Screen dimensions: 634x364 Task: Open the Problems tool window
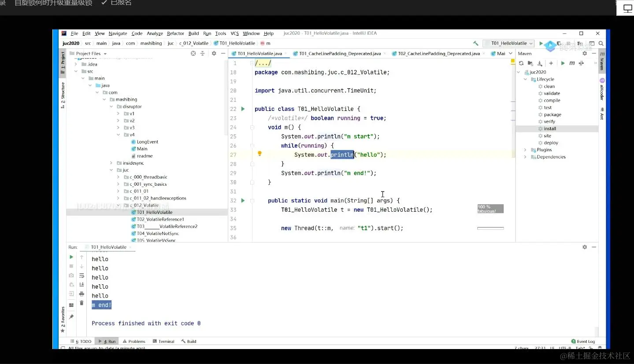134,341
